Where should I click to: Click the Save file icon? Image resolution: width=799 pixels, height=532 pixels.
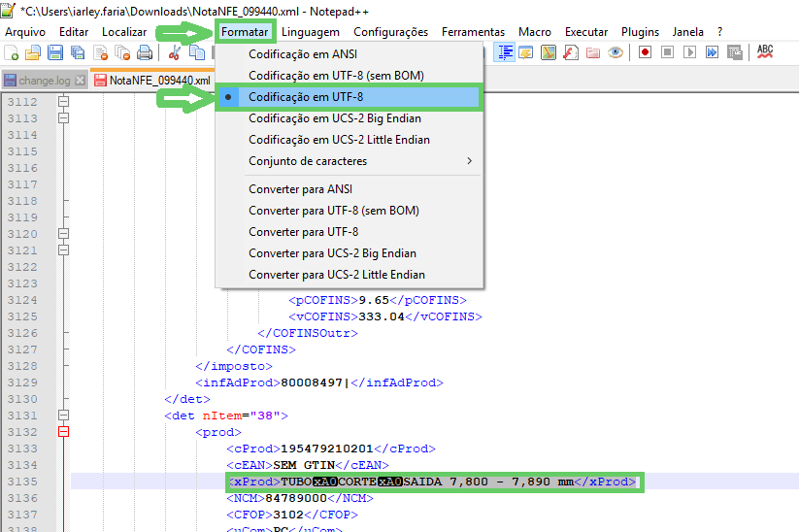coord(55,52)
